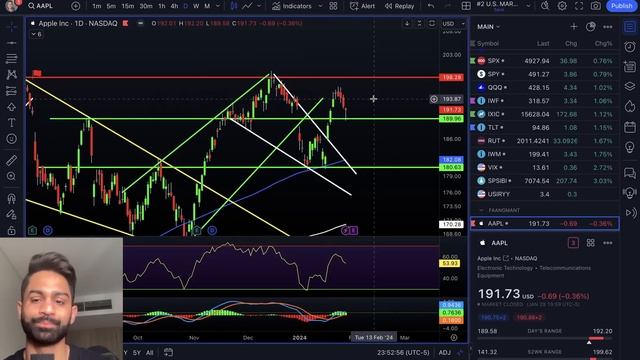Select VIX in the watchlist

[544, 167]
